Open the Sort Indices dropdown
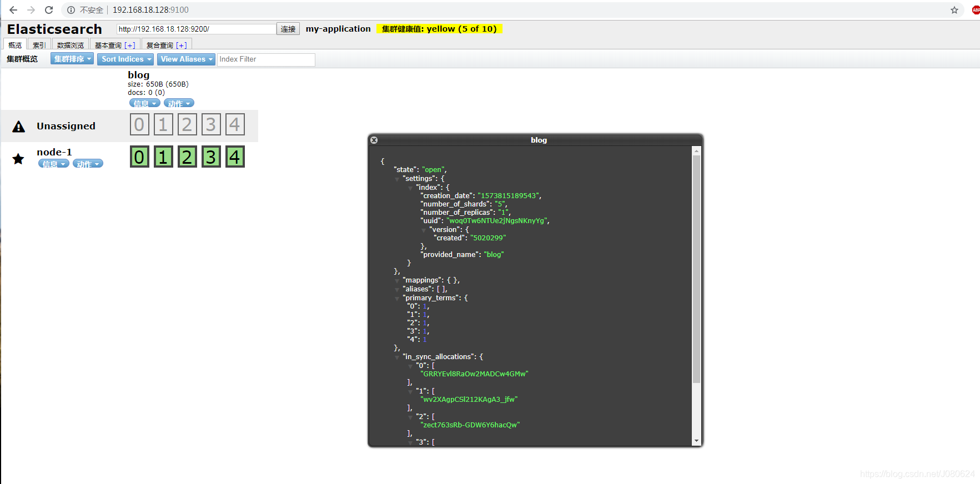980x484 pixels. (125, 59)
